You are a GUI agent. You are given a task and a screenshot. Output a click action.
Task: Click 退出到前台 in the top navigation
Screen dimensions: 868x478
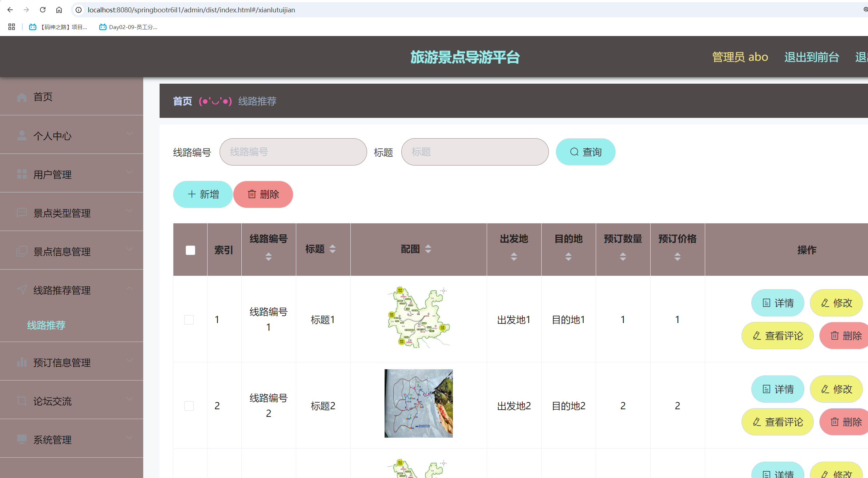[812, 57]
